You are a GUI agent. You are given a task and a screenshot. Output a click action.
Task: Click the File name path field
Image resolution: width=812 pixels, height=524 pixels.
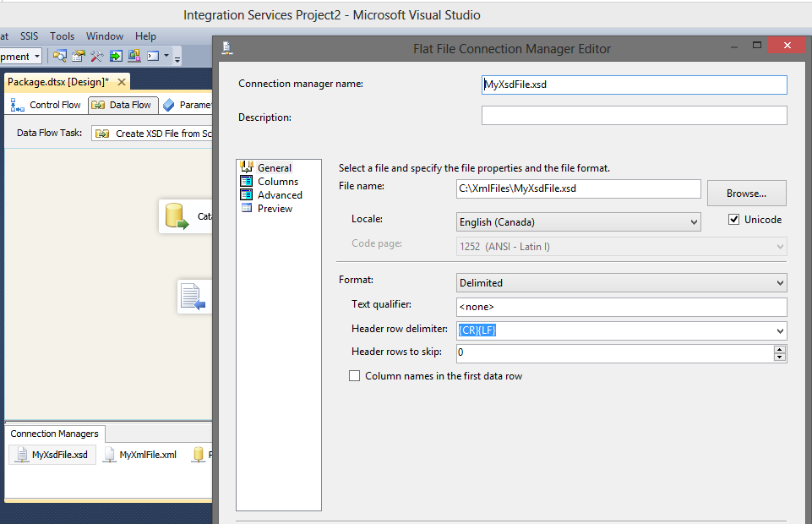click(x=579, y=189)
